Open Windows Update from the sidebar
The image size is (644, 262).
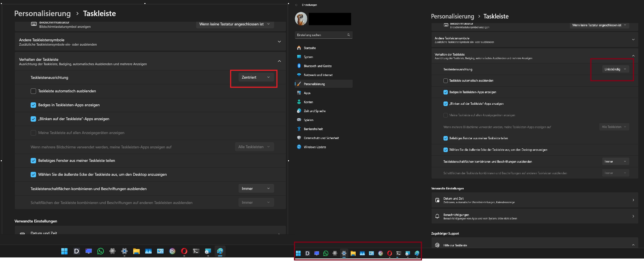coord(314,147)
